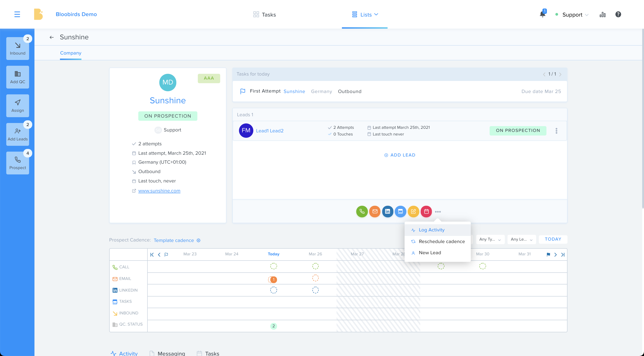Open the Any Type filter dropdown
The width and height of the screenshot is (644, 356).
pos(490,239)
